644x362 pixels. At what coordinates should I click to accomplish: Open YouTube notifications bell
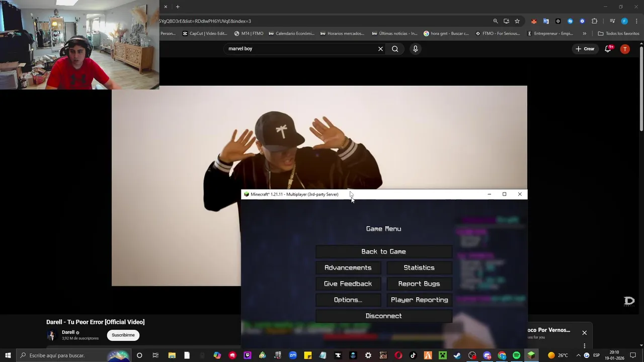608,49
